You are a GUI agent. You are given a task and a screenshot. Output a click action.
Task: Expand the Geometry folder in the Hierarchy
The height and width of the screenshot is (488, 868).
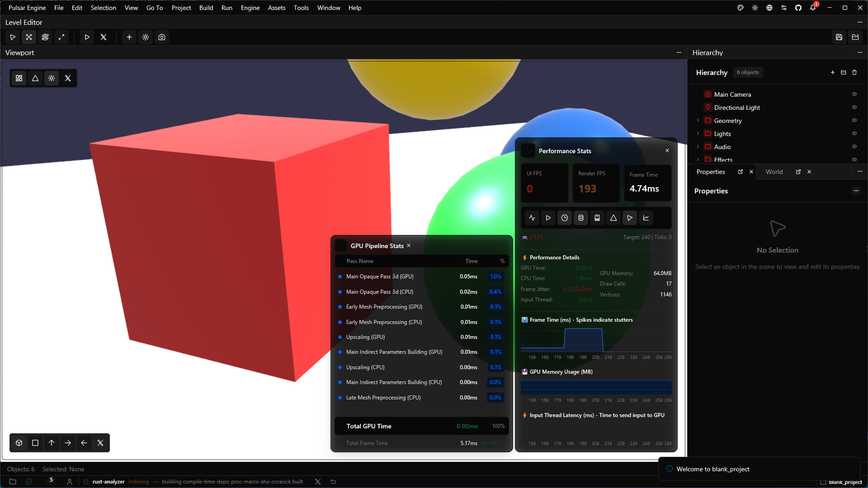click(699, 120)
